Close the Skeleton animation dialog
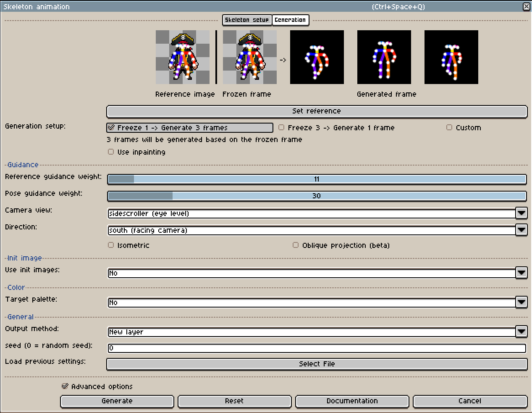This screenshot has height=413, width=532. click(526, 6)
